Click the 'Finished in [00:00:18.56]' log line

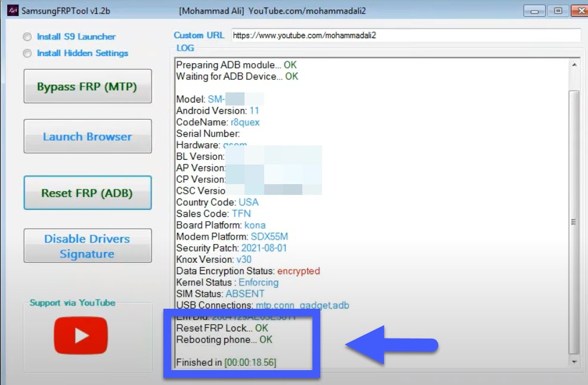tap(226, 362)
